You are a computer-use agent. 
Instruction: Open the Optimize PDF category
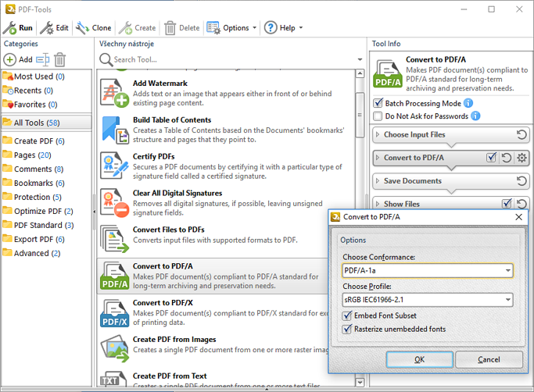(46, 212)
